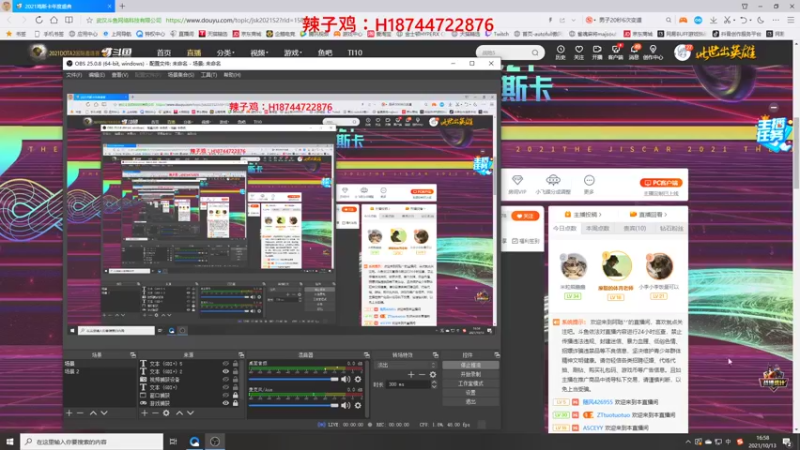Click the 麦克风/Aux volume slider
The image size is (800, 450).
293,405
